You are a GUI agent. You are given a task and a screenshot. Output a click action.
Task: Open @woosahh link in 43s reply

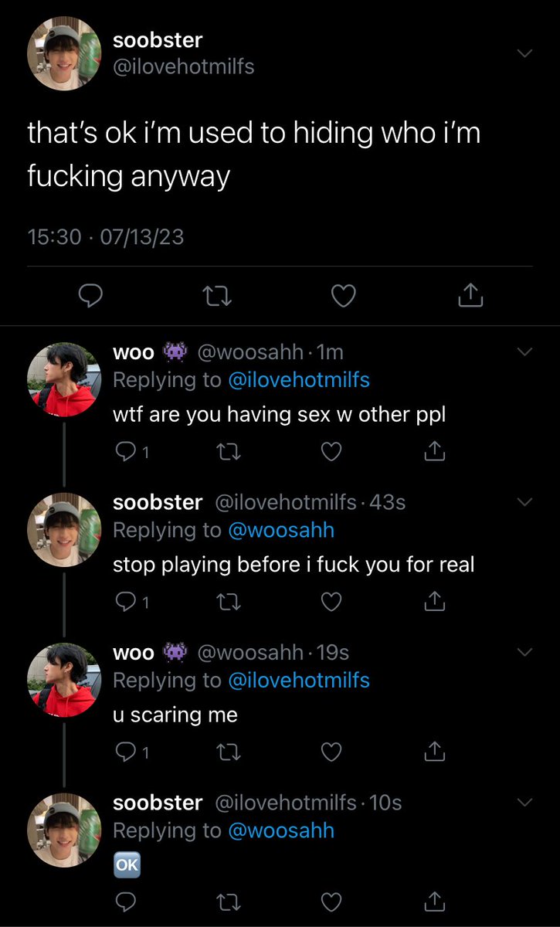pos(281,530)
